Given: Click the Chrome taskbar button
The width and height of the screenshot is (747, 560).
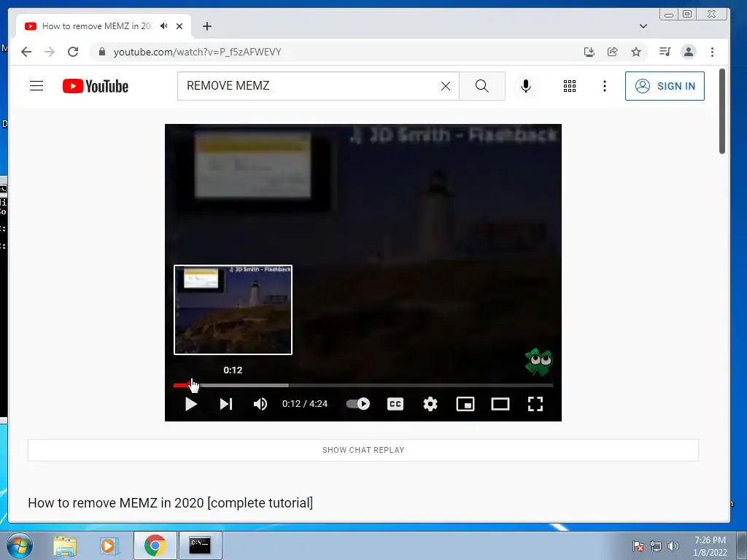Looking at the screenshot, I should (x=155, y=545).
